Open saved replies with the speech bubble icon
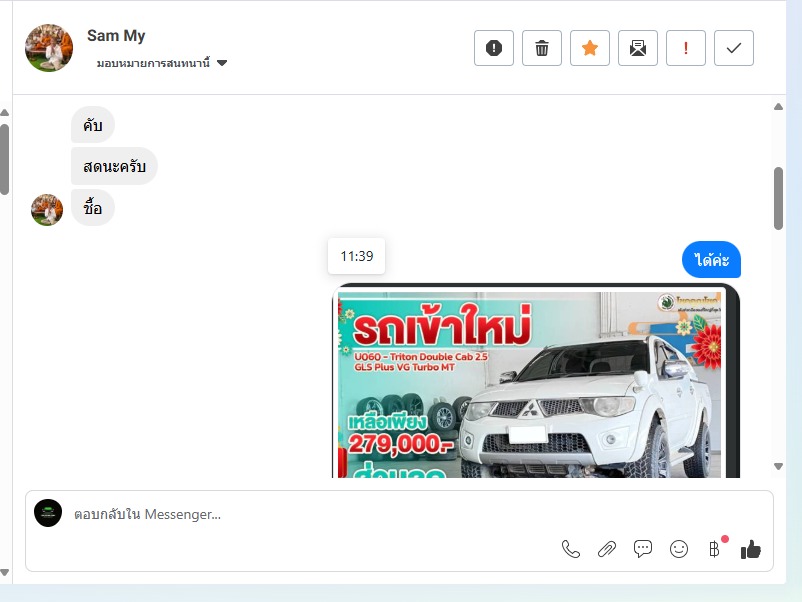This screenshot has width=802, height=602. pos(642,549)
